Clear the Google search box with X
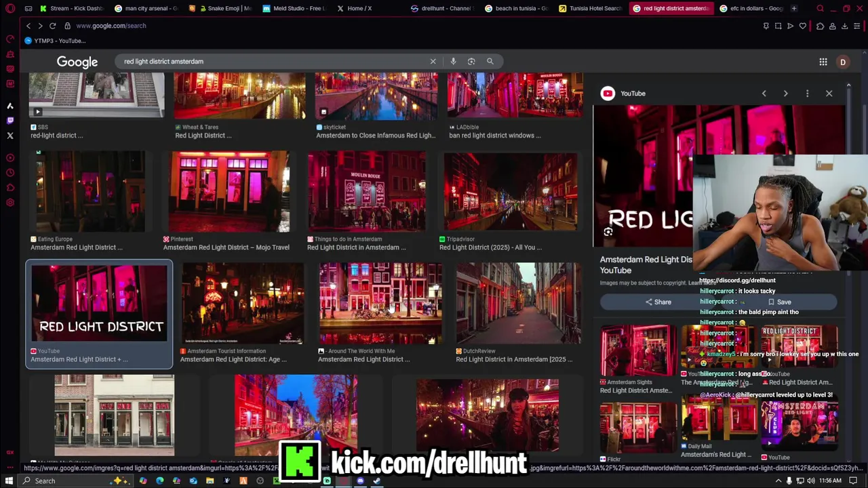 tap(433, 62)
